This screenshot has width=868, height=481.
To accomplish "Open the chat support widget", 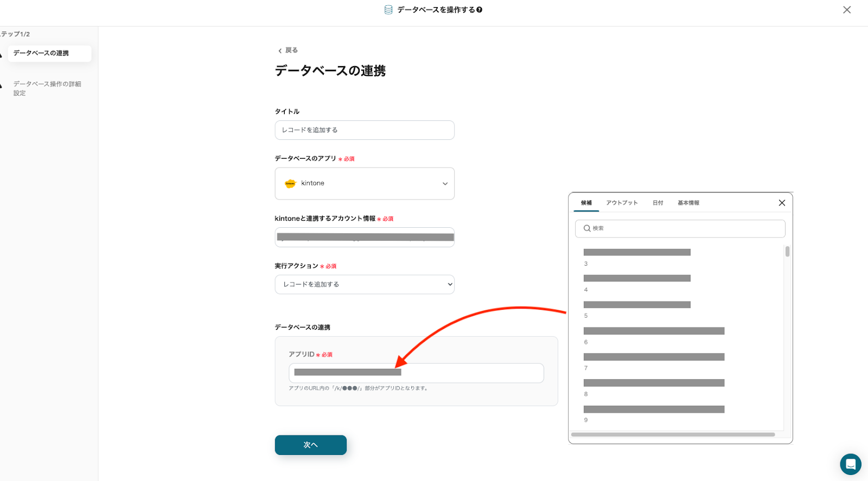I will tap(851, 464).
